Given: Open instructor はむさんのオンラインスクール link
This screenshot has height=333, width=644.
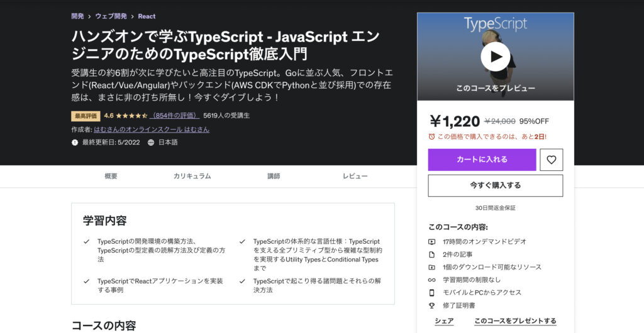Looking at the screenshot, I should pos(152,129).
